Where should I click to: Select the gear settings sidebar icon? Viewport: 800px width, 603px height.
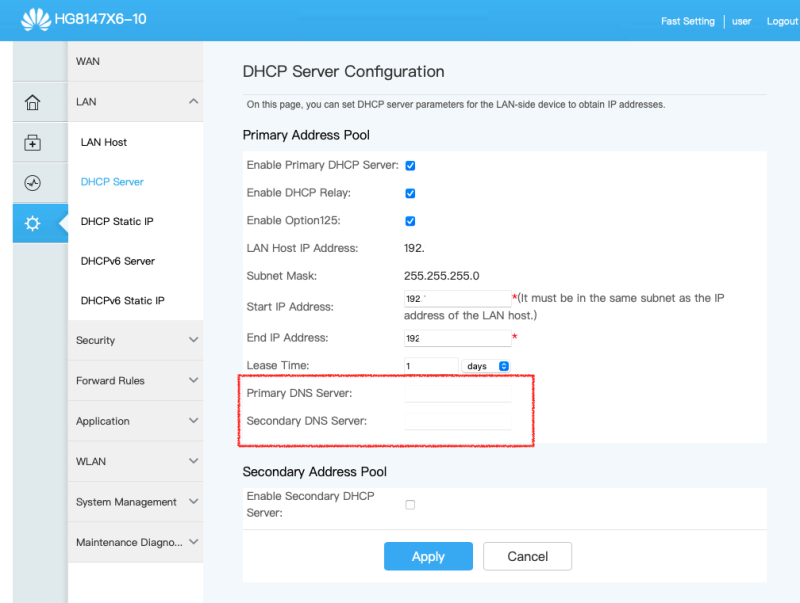(33, 223)
